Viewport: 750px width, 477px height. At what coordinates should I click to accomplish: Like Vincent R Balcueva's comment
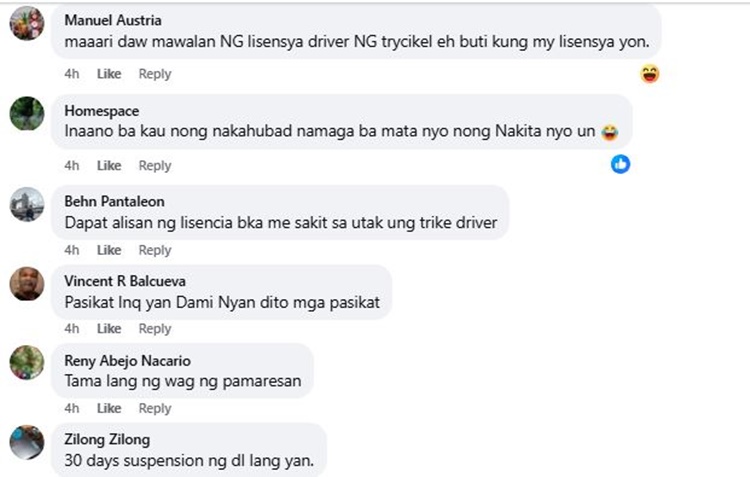(109, 329)
